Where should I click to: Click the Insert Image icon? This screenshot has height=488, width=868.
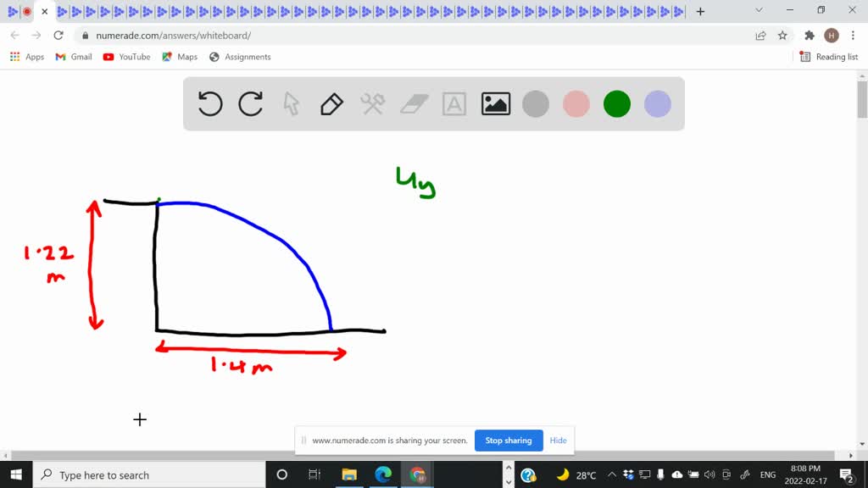(x=495, y=103)
